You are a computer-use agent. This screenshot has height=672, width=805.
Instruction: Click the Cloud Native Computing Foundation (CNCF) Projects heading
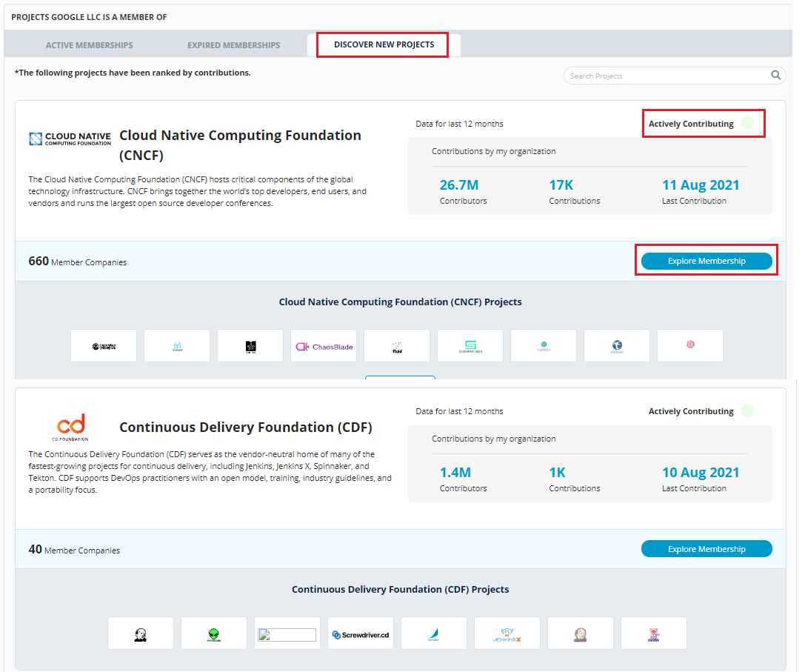click(x=401, y=302)
